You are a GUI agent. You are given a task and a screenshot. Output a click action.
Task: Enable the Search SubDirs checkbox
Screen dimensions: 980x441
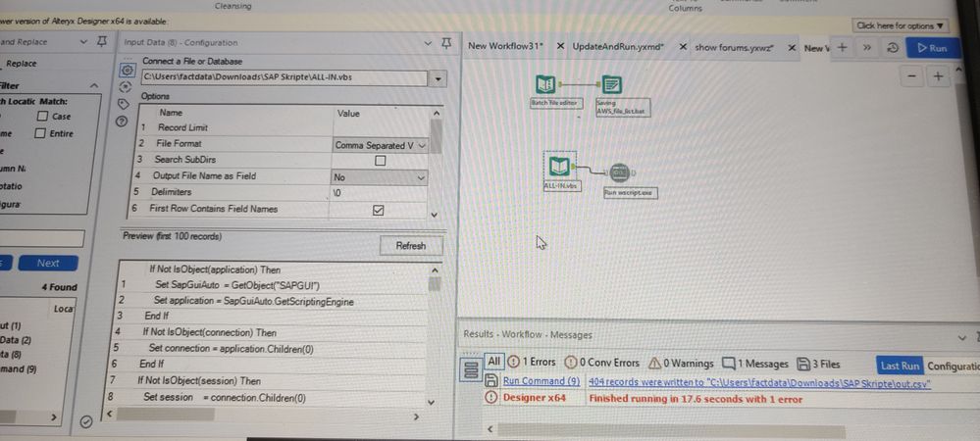[380, 161]
